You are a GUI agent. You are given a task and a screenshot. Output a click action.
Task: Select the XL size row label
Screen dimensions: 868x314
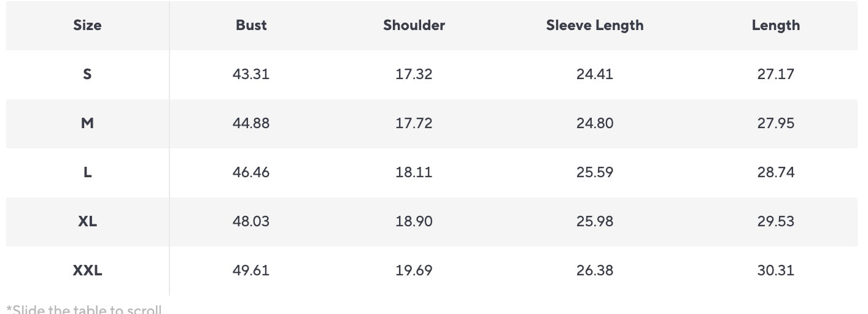[x=87, y=221]
